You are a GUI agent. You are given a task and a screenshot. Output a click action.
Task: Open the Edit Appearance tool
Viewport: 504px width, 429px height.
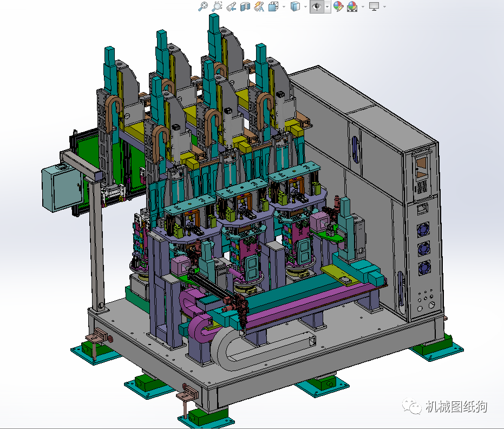coord(338,6)
